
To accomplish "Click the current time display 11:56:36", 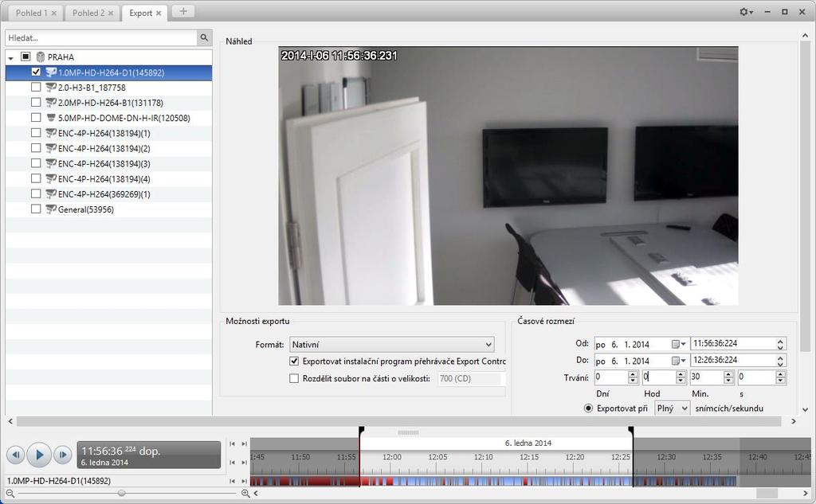I will [x=149, y=455].
